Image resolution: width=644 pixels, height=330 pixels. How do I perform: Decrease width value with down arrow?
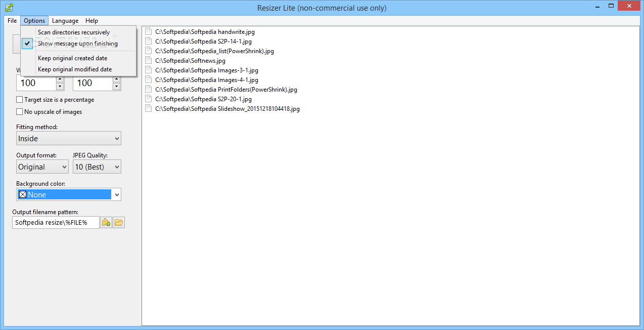[60, 87]
